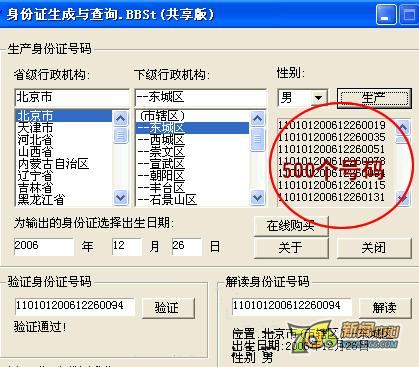Viewport: 419px width, 367px height.
Task: Open the 性别 gender dropdown arrow
Action: tap(318, 98)
